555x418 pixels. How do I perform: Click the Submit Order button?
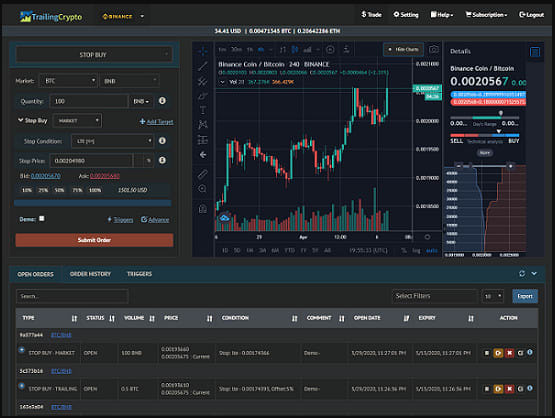pos(94,240)
